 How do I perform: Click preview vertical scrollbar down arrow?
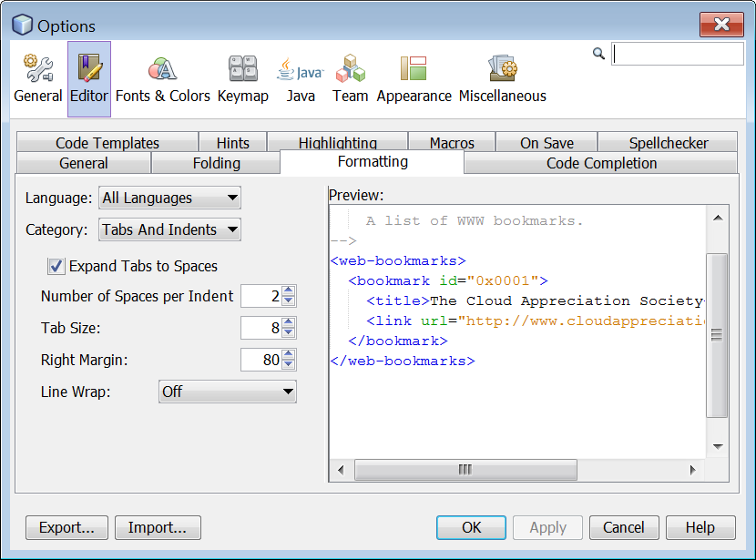[x=718, y=446]
